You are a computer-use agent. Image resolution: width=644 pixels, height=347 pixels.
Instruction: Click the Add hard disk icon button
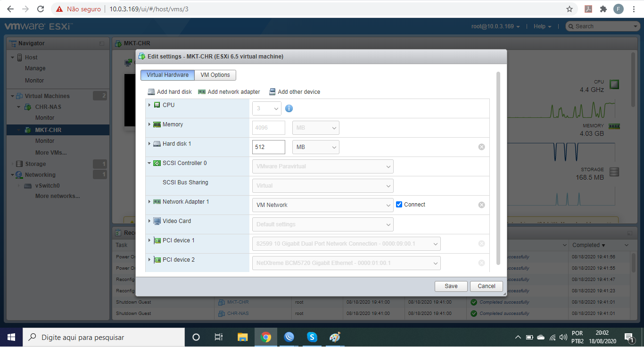click(170, 92)
